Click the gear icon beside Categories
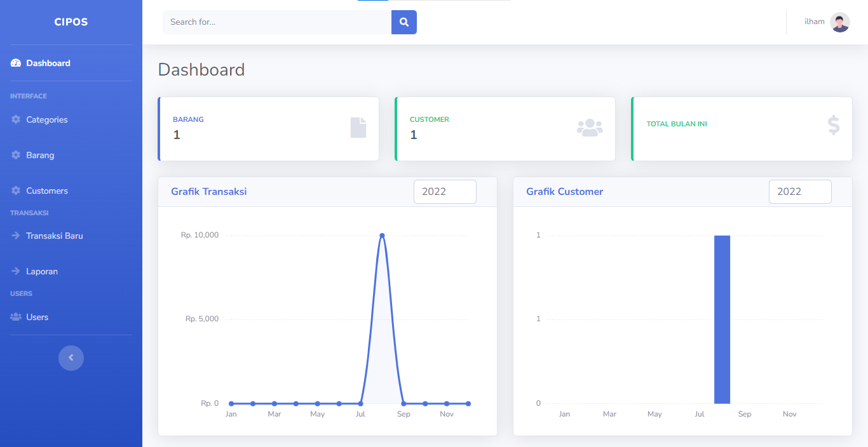Viewport: 868px width, 447px height. (x=16, y=120)
